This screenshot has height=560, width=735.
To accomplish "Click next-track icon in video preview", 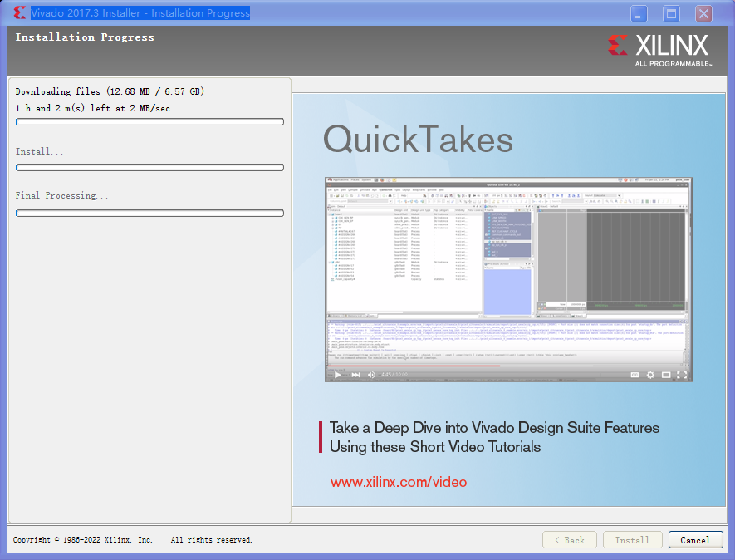I will 355,375.
